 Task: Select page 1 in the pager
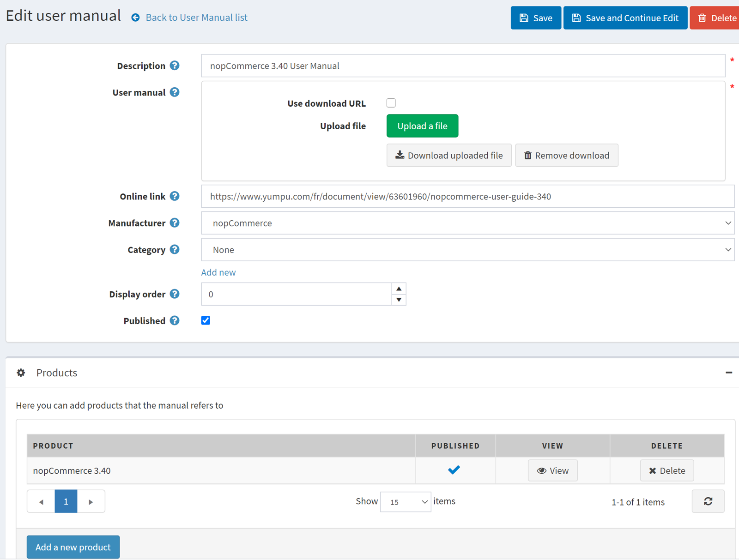[66, 501]
